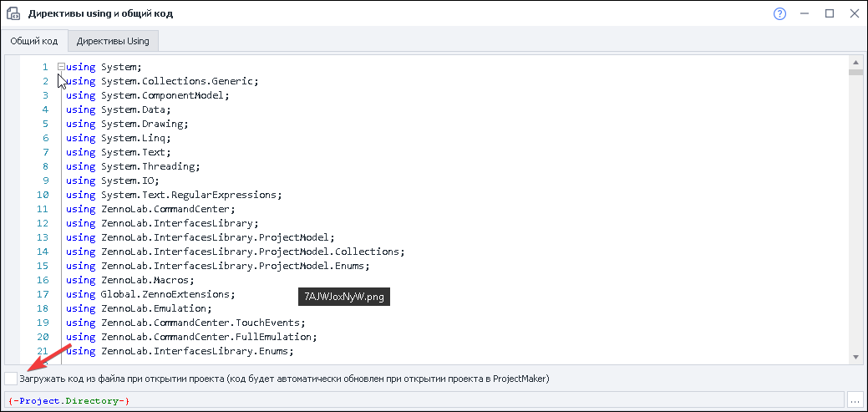Minimize the dialog window
Viewport: 868px width, 412px height.
(805, 14)
